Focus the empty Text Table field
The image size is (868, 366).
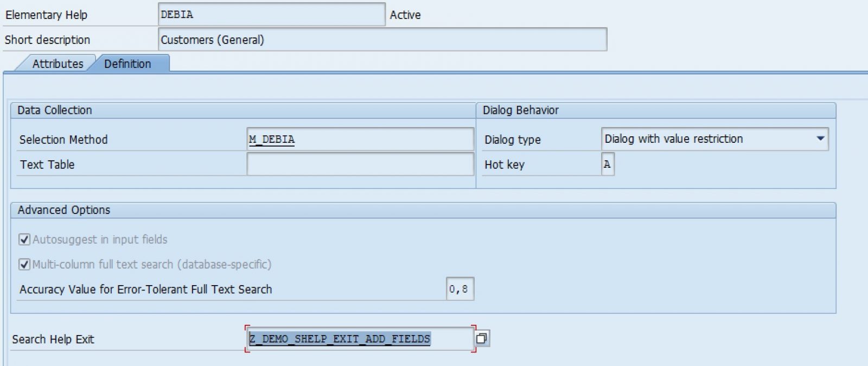click(360, 164)
